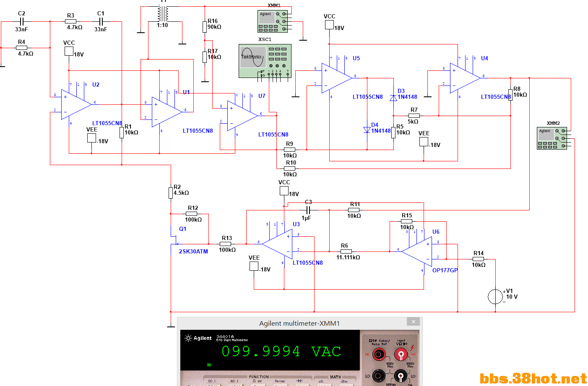
Task: Click the 90kΩ value label of R16
Action: [214, 27]
